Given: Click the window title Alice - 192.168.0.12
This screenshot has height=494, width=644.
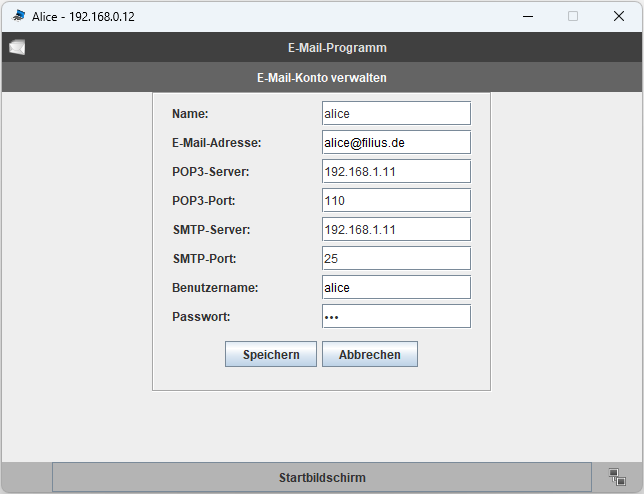Looking at the screenshot, I should [x=82, y=16].
